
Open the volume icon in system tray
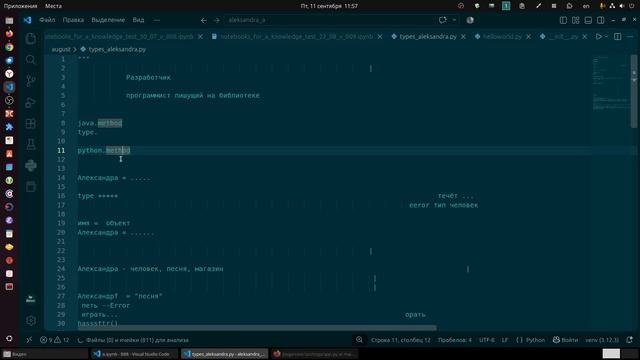[x=622, y=6]
